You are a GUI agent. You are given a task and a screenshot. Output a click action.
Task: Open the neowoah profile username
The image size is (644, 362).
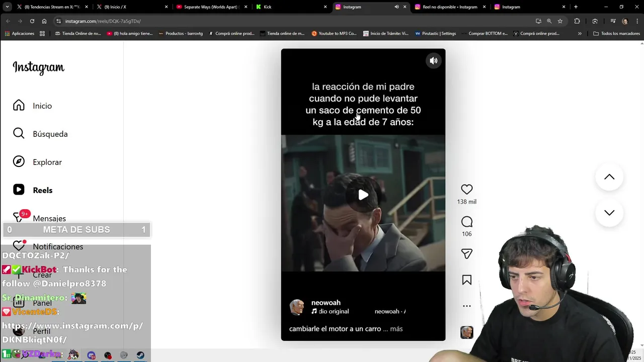pyautogui.click(x=326, y=303)
